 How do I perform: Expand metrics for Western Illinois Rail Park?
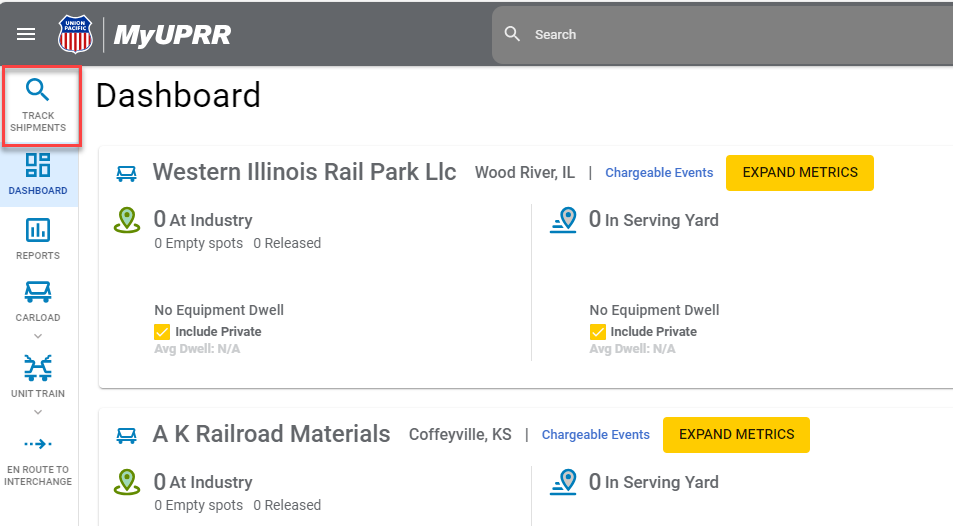coord(800,173)
